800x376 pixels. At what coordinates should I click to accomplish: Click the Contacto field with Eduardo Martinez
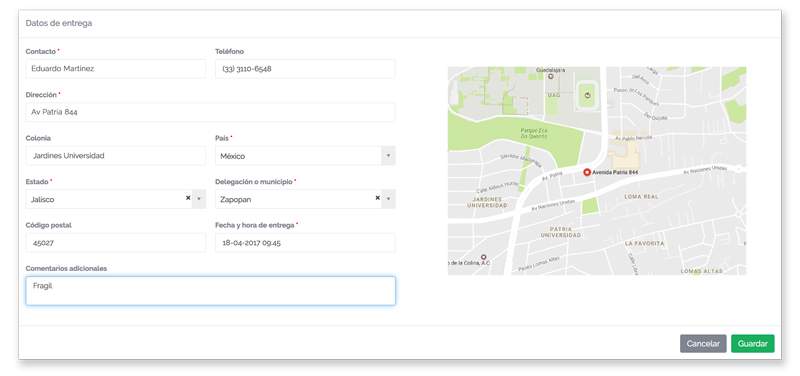116,69
